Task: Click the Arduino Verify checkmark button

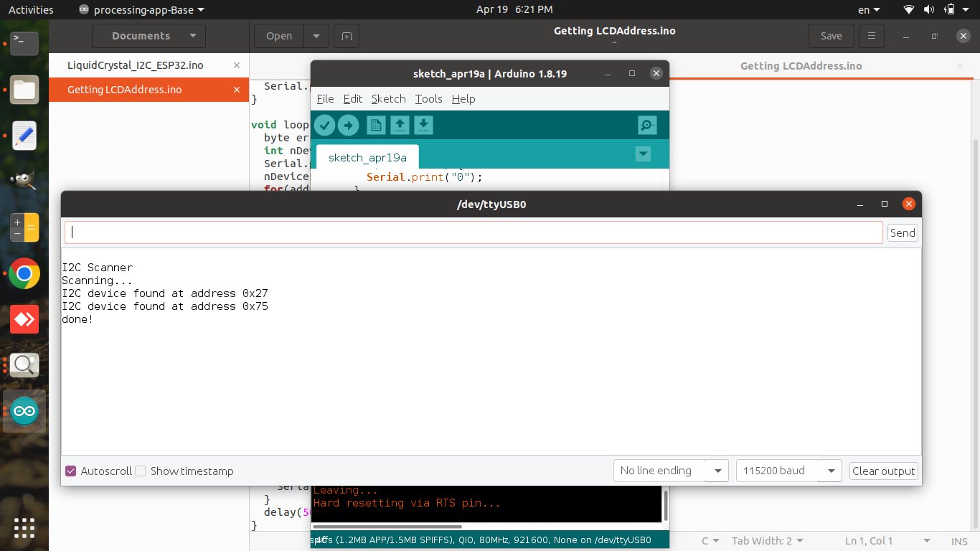Action: click(324, 126)
